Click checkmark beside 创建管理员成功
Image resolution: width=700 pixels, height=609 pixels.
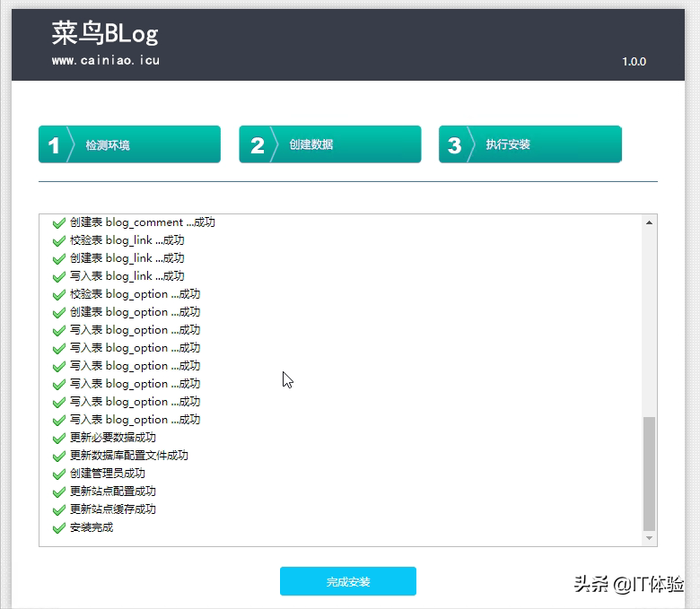59,474
